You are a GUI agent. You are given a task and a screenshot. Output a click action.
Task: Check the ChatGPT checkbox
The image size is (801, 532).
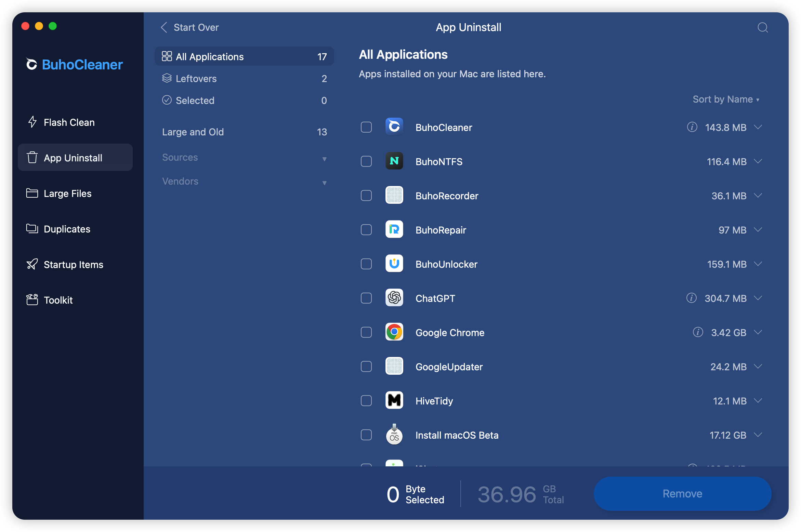[x=366, y=298]
